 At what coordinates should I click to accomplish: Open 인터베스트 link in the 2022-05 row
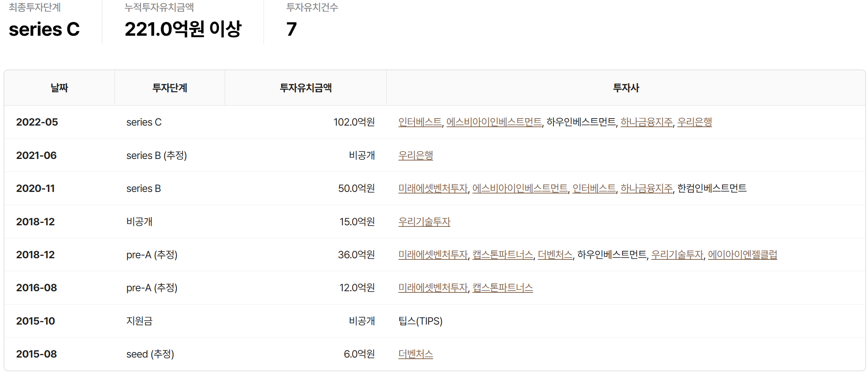tap(420, 122)
